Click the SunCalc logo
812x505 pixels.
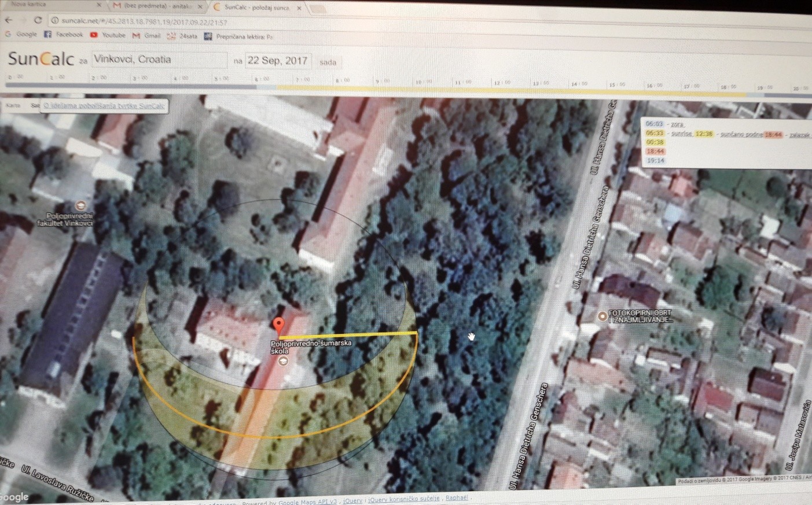[x=41, y=58]
